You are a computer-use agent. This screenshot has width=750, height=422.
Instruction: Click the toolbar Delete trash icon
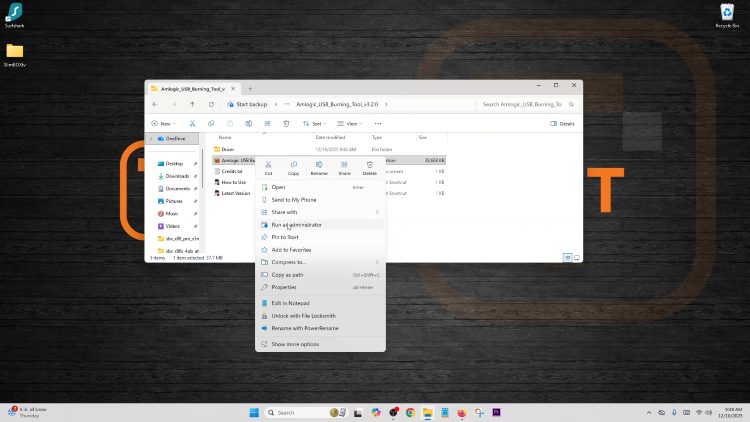[x=286, y=123]
